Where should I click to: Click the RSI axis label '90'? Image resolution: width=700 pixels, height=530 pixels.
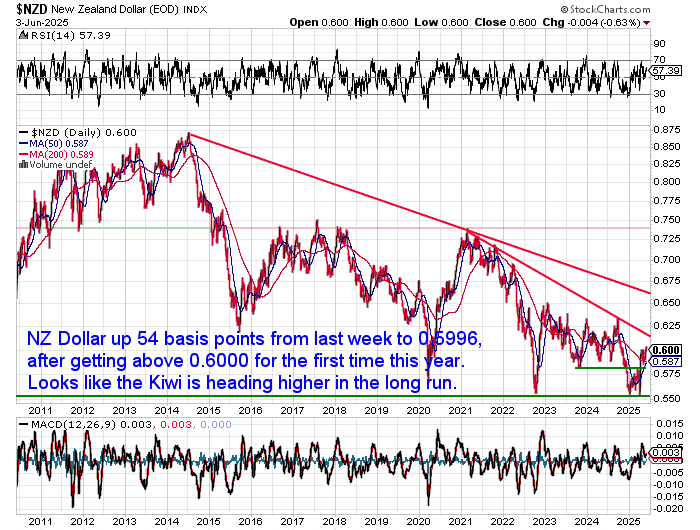(659, 44)
